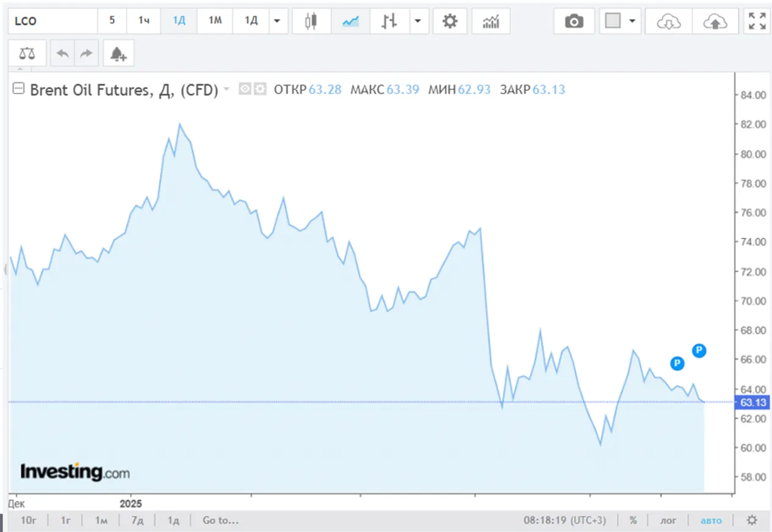Collapse the Brent Oil Futures legend box
The height and width of the screenshot is (532, 772).
pos(18,90)
